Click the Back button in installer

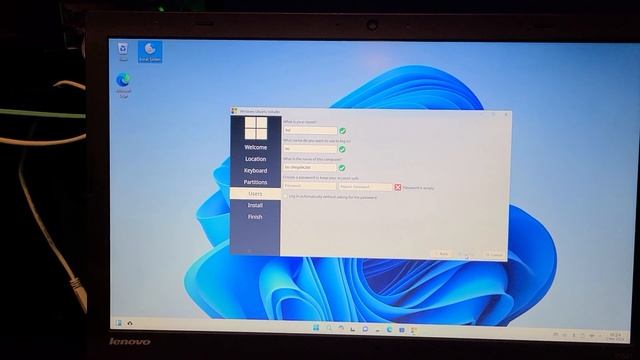[x=442, y=254]
